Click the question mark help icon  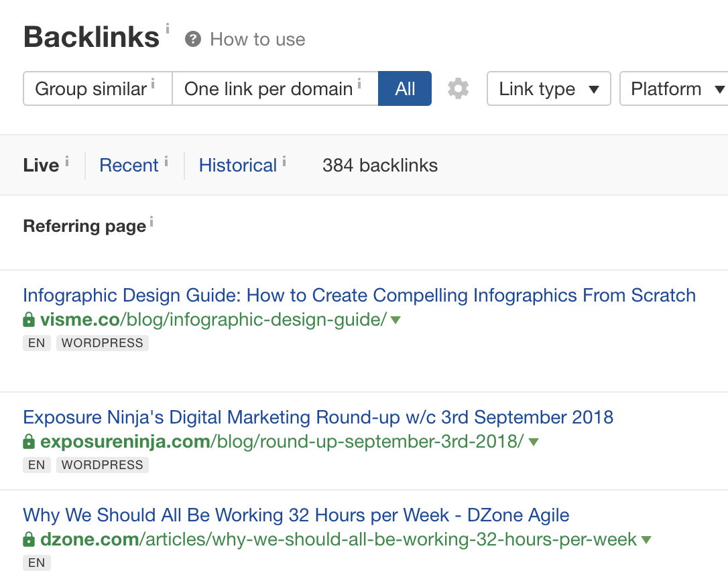tap(193, 40)
